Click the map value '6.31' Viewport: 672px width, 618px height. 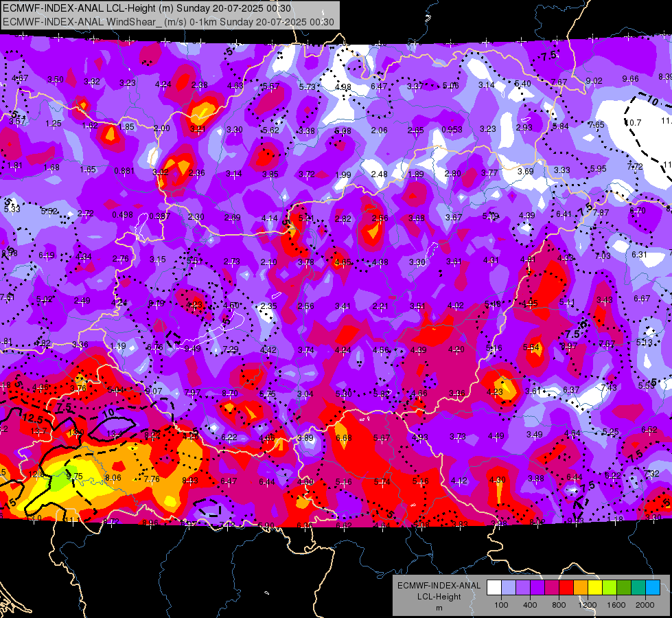[x=639, y=254]
